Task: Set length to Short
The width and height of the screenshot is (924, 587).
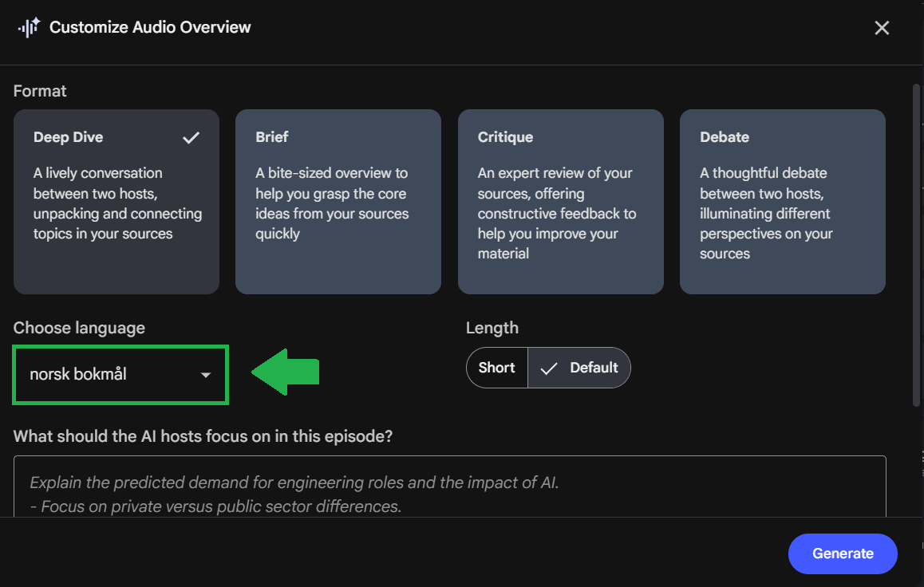Action: [496, 368]
